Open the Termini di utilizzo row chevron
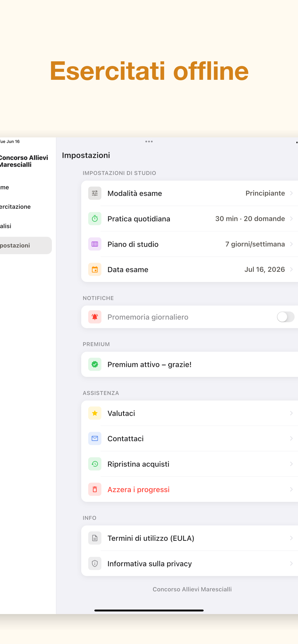This screenshot has width=298, height=644. tap(291, 538)
